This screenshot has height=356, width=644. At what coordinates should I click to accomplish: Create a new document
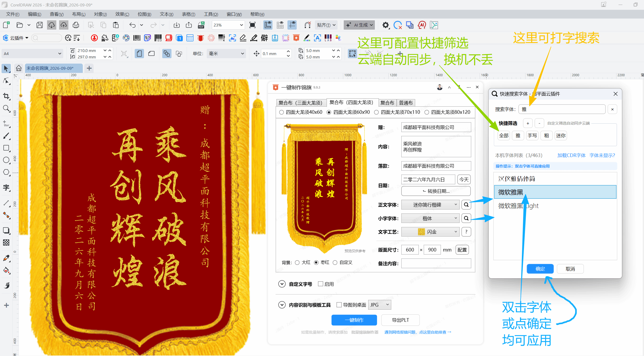(6, 25)
